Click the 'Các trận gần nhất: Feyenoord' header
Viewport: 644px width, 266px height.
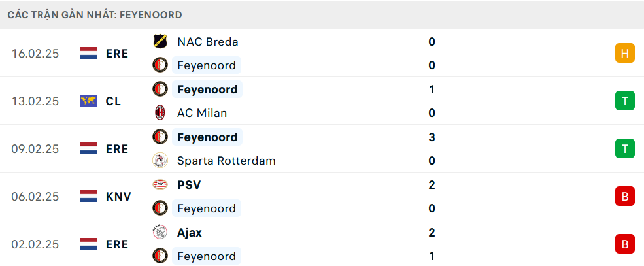click(95, 14)
